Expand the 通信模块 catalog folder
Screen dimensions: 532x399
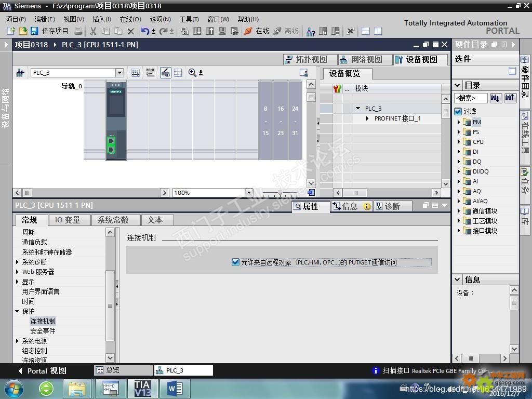(x=459, y=211)
